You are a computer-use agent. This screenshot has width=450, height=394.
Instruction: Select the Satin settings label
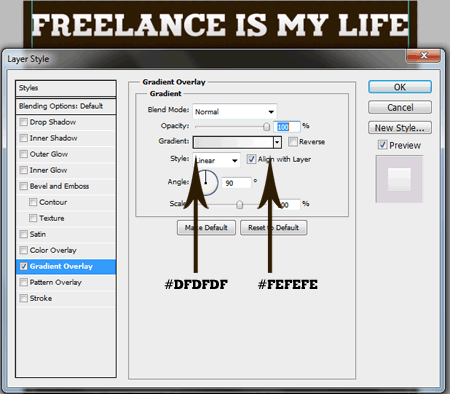(38, 234)
